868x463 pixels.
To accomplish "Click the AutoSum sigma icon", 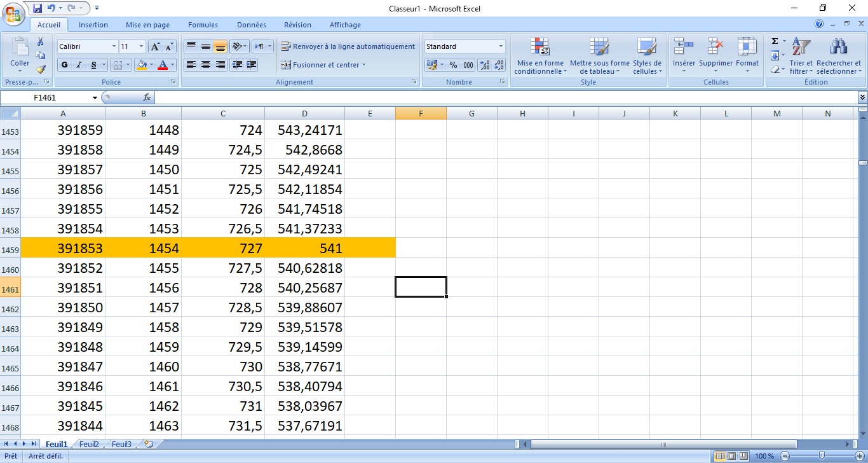I will [x=775, y=41].
